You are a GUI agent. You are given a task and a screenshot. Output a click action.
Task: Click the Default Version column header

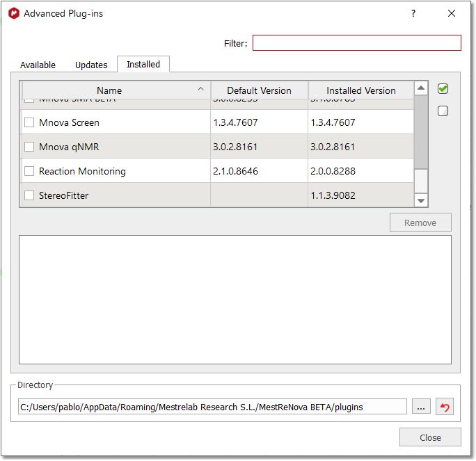tap(260, 90)
